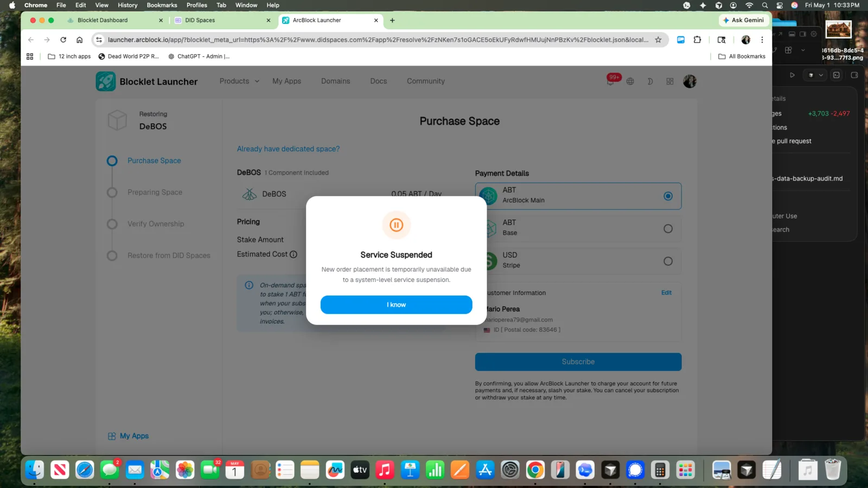The height and width of the screenshot is (488, 868).
Task: Open Chrome extensions puzzle icon
Action: click(697, 40)
